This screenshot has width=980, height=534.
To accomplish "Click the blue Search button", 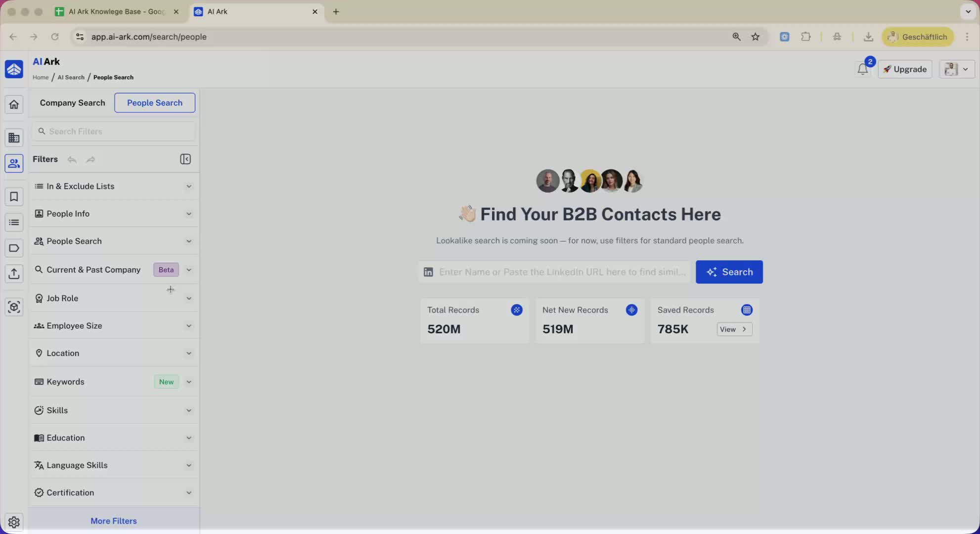I will (729, 272).
